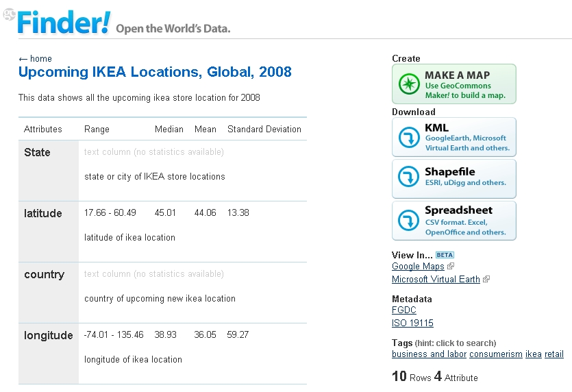This screenshot has width=572, height=392.
Task: Click the 'Download' section heading
Action: click(414, 112)
